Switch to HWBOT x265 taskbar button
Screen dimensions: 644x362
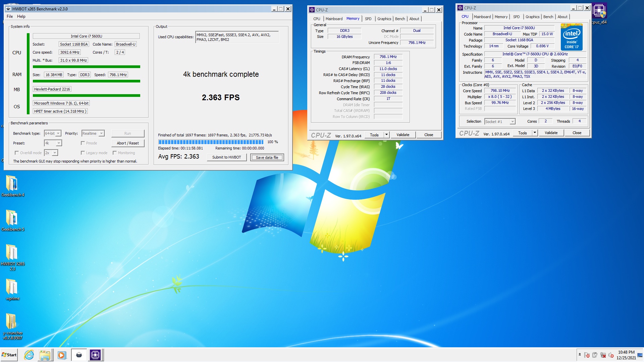[x=79, y=355]
